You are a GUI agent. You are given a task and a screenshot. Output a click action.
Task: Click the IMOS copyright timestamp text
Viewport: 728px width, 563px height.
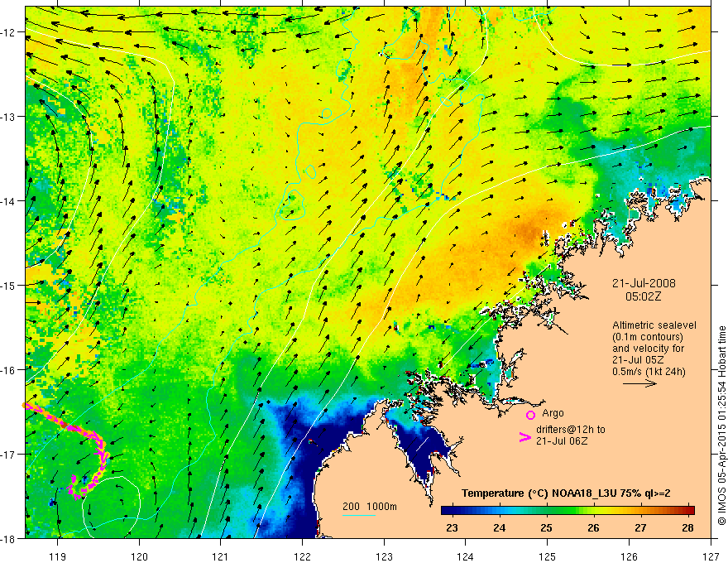click(x=721, y=426)
